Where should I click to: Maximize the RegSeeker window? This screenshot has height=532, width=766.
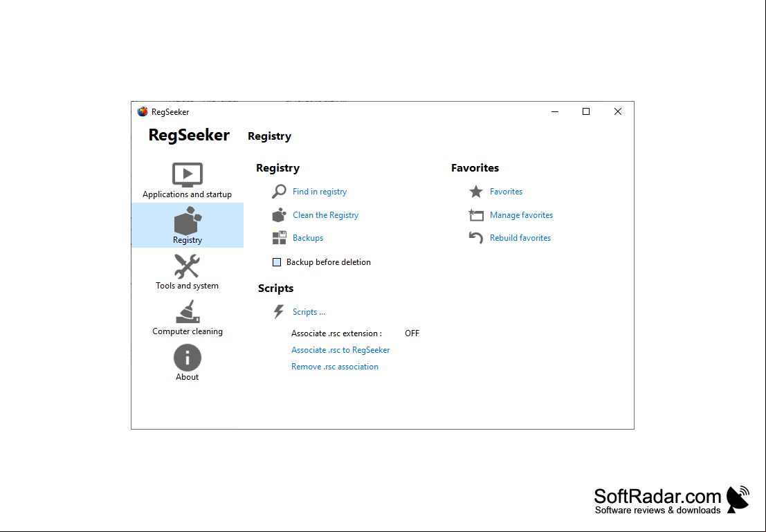point(586,112)
